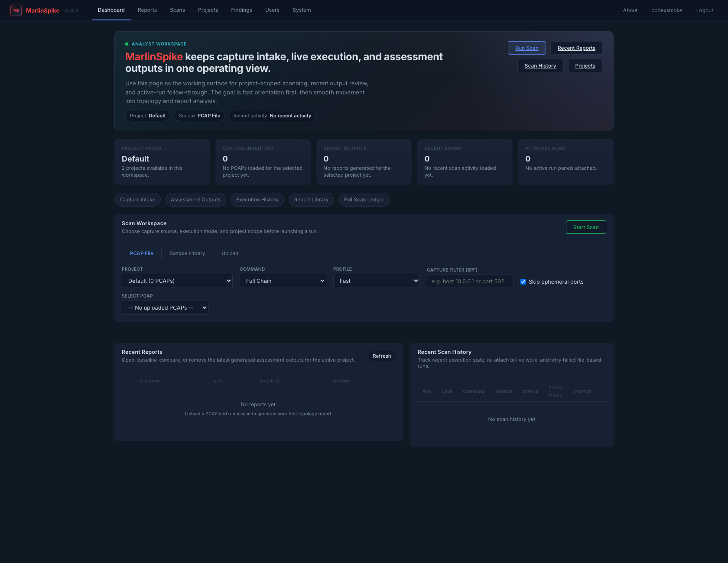Switch to the Upload tab

point(230,253)
